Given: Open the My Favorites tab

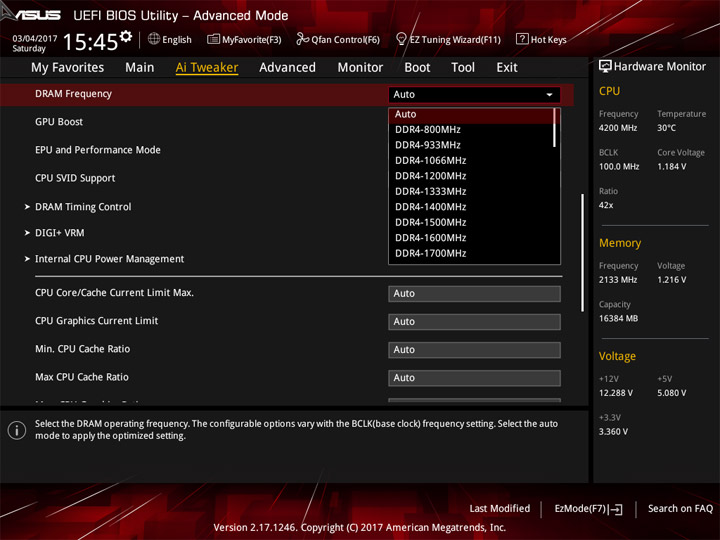Looking at the screenshot, I should (x=68, y=68).
